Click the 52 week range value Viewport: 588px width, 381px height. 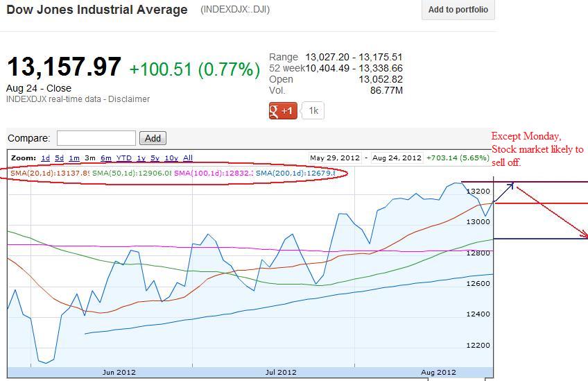click(354, 68)
